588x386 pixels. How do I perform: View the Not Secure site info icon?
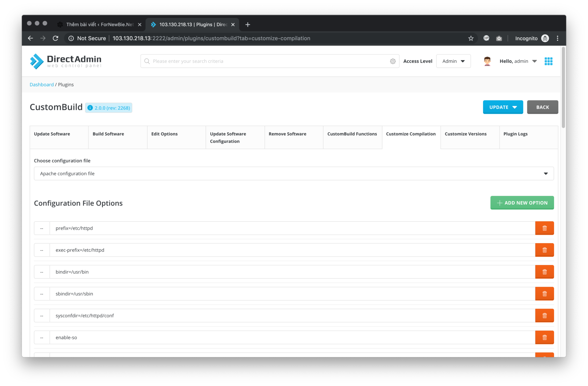[x=71, y=38]
